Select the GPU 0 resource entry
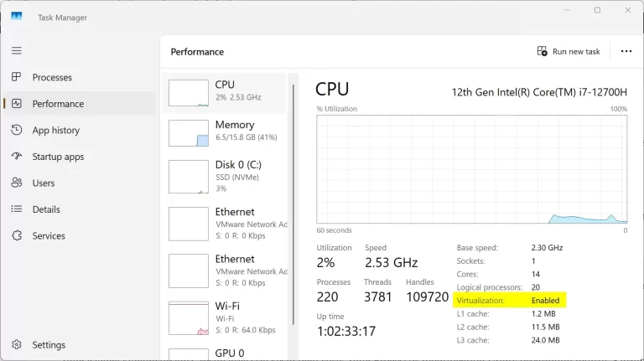 point(225,353)
